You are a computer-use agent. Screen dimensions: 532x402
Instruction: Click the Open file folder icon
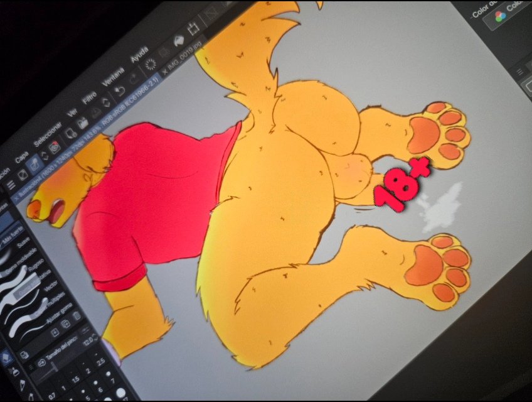[83, 122]
